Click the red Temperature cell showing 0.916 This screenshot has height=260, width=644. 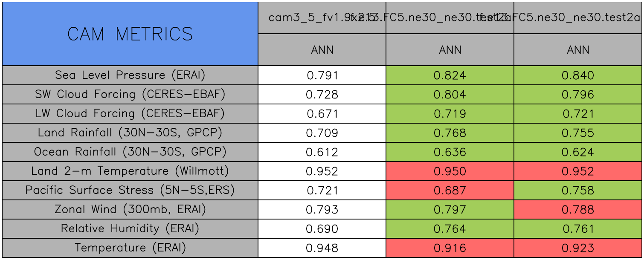pyautogui.click(x=450, y=248)
